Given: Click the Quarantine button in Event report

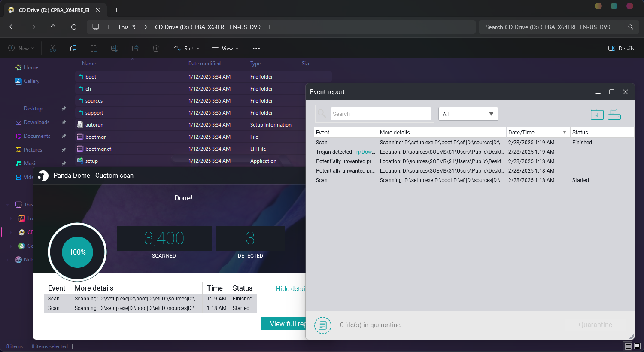Looking at the screenshot, I should point(595,325).
